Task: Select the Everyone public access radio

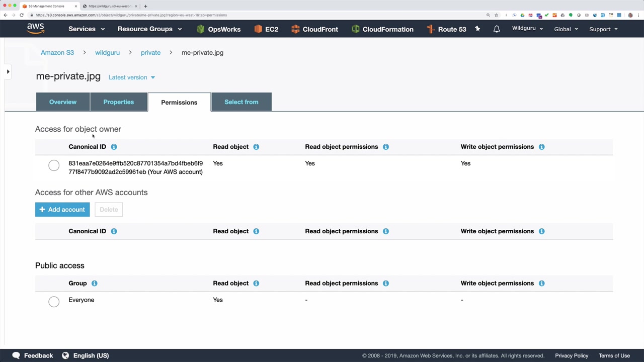Action: pyautogui.click(x=54, y=302)
